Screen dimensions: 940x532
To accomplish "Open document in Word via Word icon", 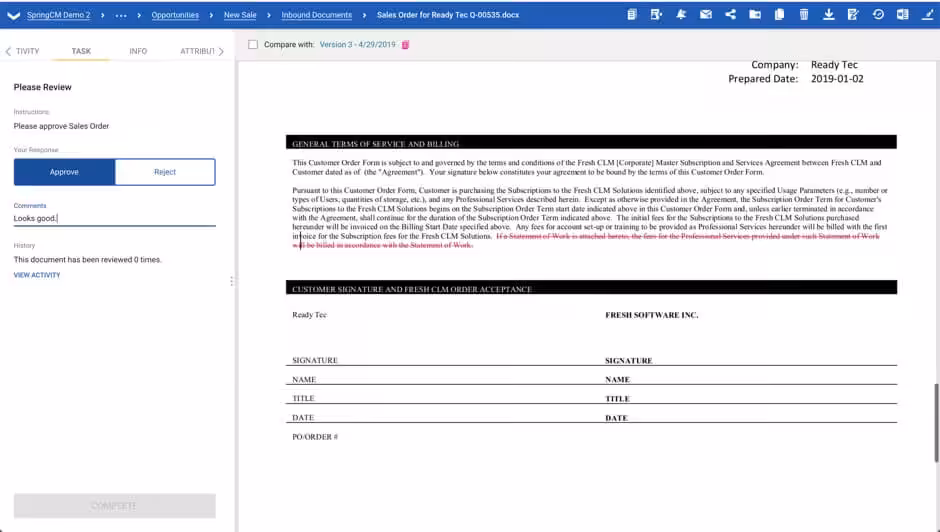I will [902, 14].
